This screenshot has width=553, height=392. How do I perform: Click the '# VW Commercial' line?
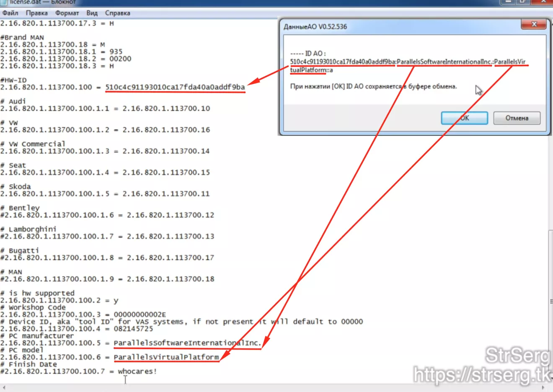(x=33, y=144)
